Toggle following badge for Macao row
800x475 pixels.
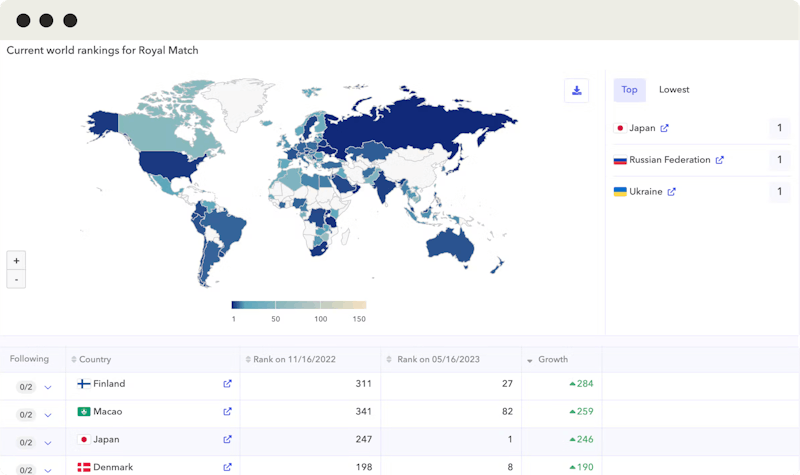25,414
